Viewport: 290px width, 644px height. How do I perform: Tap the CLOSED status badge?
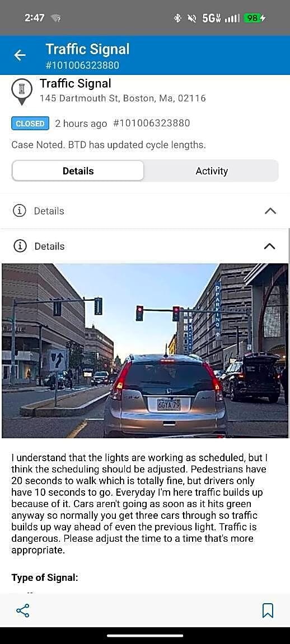30,123
